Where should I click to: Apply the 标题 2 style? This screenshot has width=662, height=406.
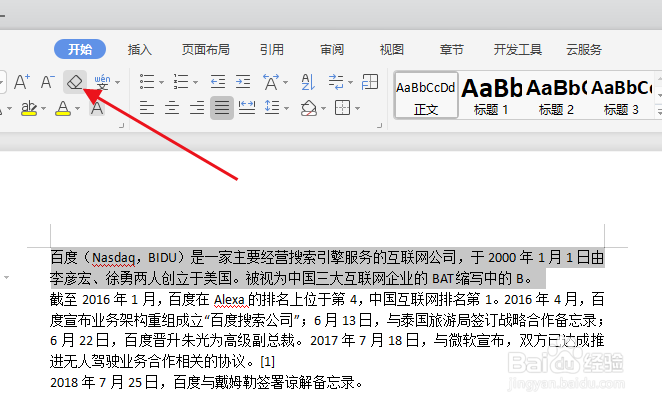pyautogui.click(x=556, y=96)
